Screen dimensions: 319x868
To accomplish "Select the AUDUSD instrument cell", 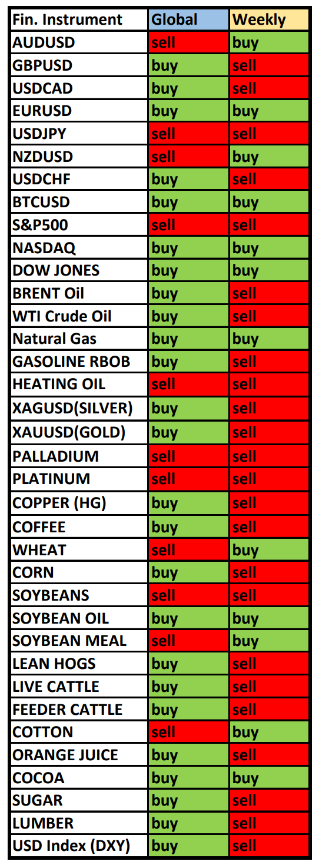I will point(79,42).
